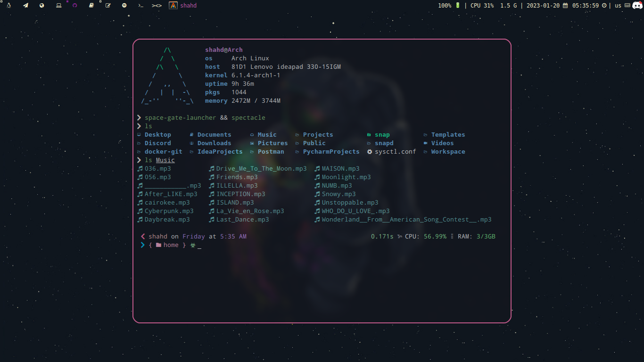The width and height of the screenshot is (644, 362).
Task: Click the space-gate-launcher command text
Action: tap(181, 118)
